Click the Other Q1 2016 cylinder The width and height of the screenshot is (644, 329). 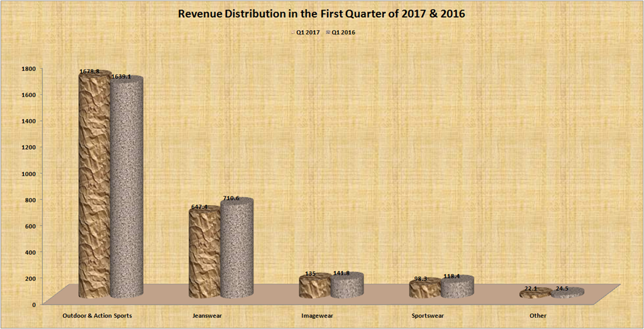(x=568, y=293)
